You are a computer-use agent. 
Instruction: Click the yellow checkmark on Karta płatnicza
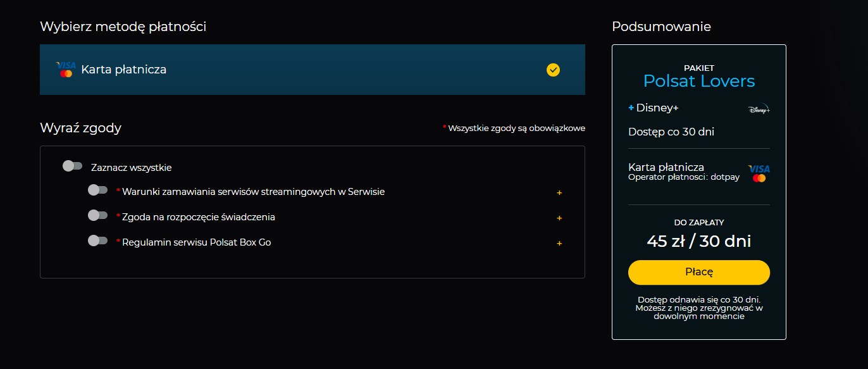[553, 70]
